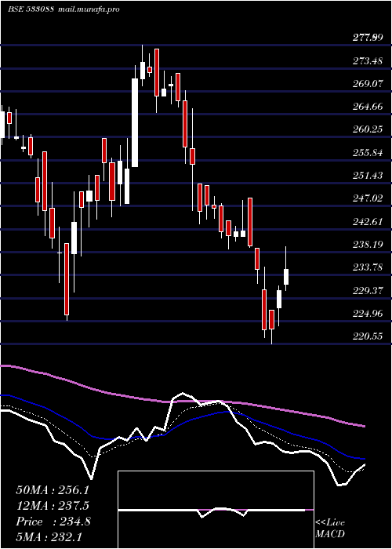Select the 220.55 price axis label
Image resolution: width=392 pixels, height=549 pixels.
[368, 336]
